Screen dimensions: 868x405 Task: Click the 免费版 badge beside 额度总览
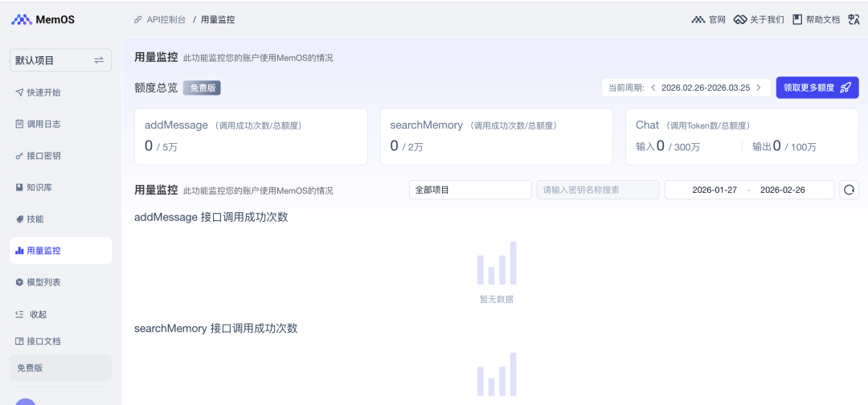pos(202,88)
